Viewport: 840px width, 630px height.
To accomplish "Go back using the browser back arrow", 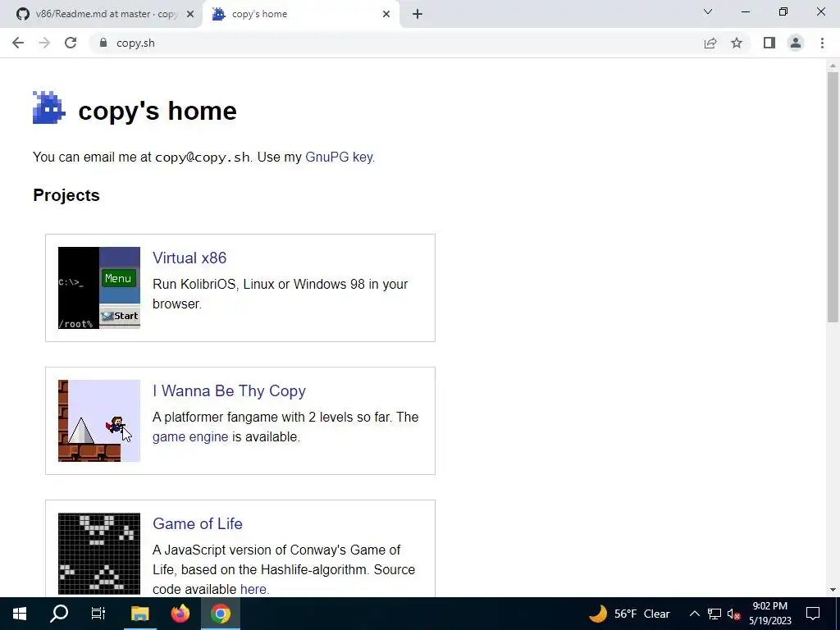I will [18, 43].
